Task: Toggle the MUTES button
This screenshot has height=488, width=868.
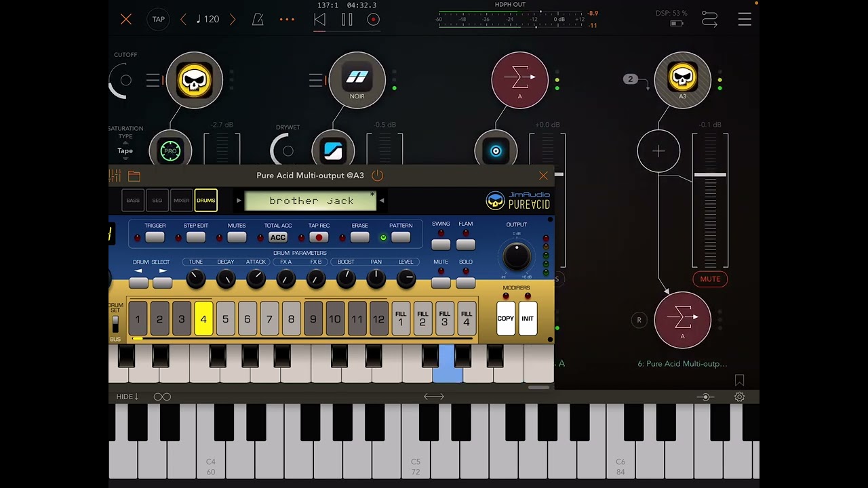Action: pos(237,237)
